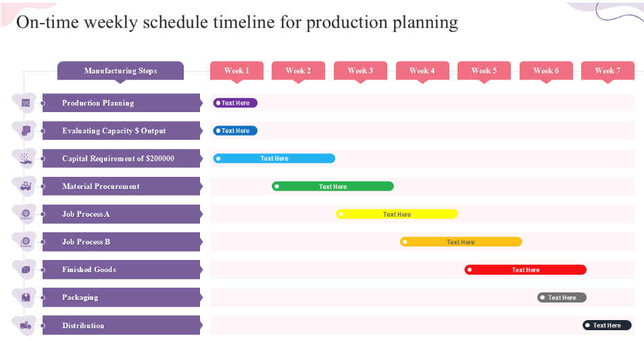Select the Job Process A gear icon

pyautogui.click(x=26, y=214)
